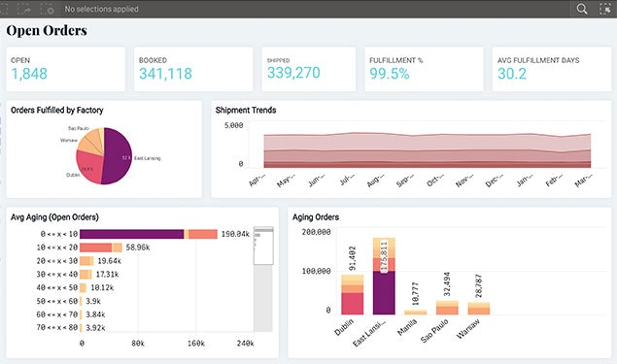Open the selection search magnifier icon

click(582, 9)
